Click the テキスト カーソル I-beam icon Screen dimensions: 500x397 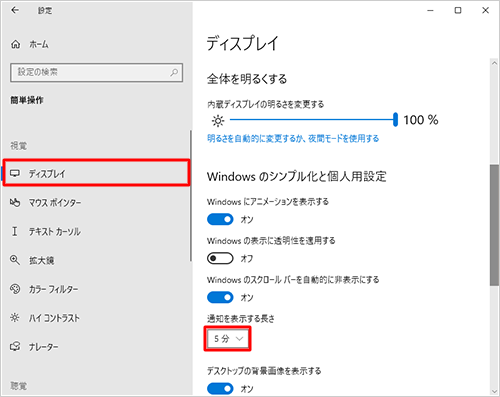tap(15, 231)
